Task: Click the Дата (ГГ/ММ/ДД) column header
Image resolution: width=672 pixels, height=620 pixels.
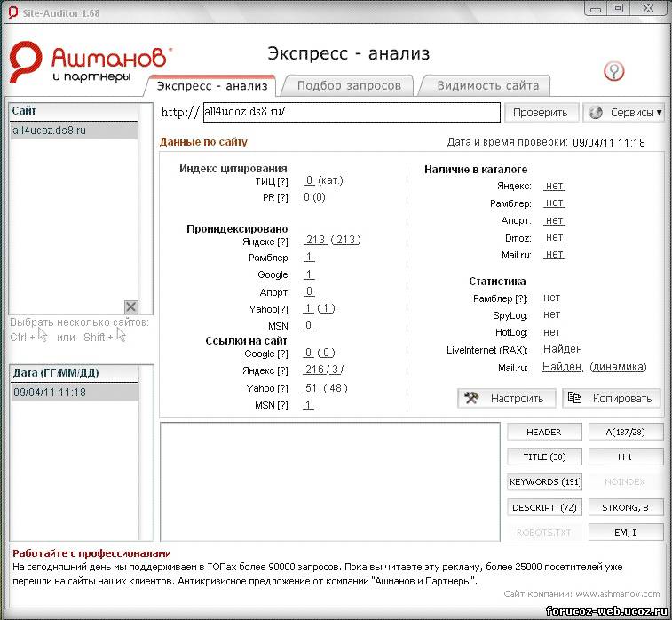Action: [x=75, y=373]
